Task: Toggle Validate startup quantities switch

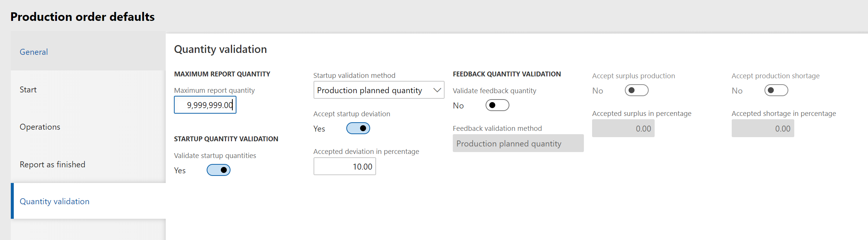Action: [219, 170]
